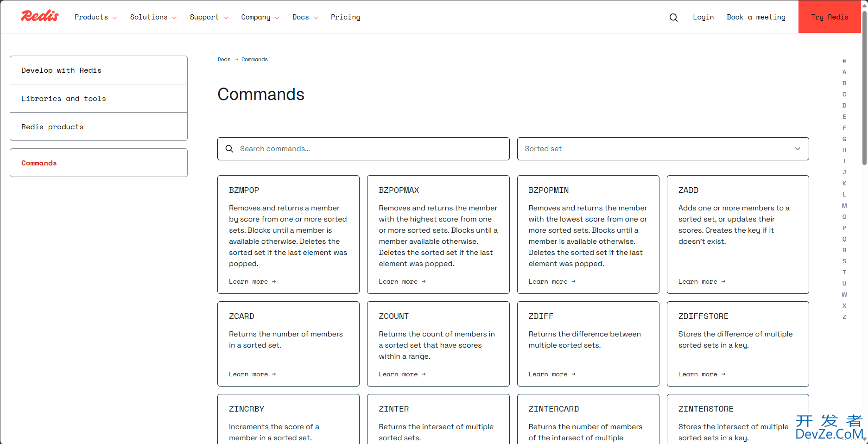Image resolution: width=868 pixels, height=444 pixels.
Task: Open the BZMPOP command card title
Action: 244,190
